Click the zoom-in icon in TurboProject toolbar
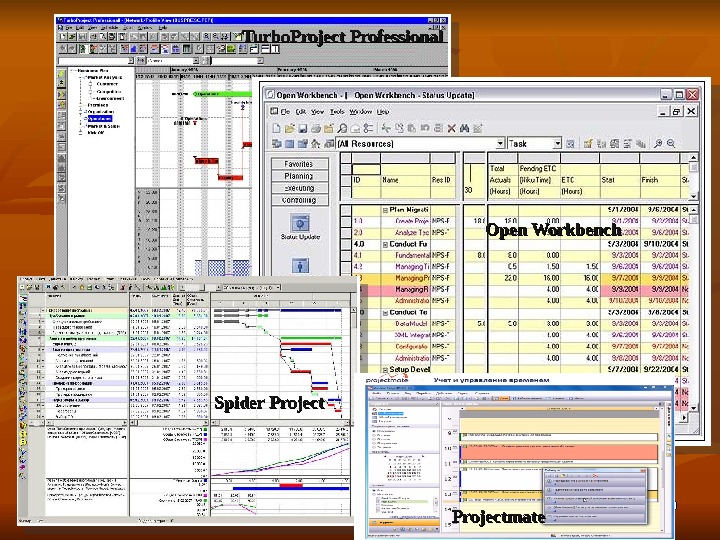The height and width of the screenshot is (540, 720). [207, 36]
